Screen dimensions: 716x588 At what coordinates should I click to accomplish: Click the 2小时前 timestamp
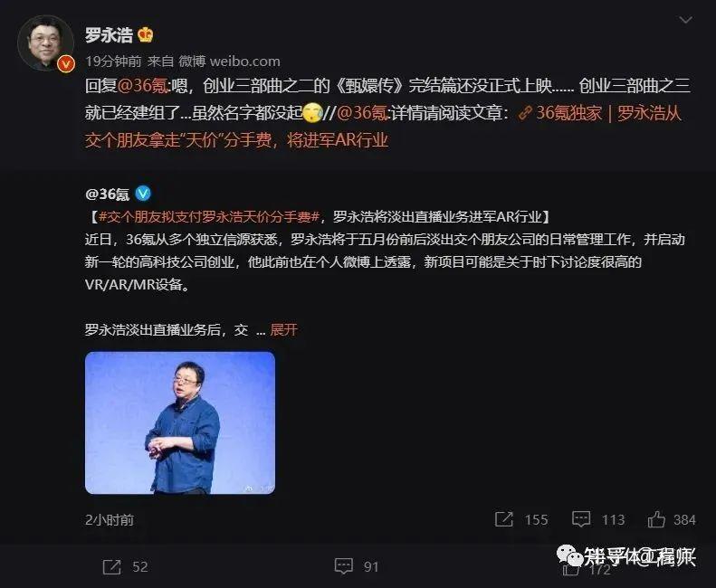point(110,519)
